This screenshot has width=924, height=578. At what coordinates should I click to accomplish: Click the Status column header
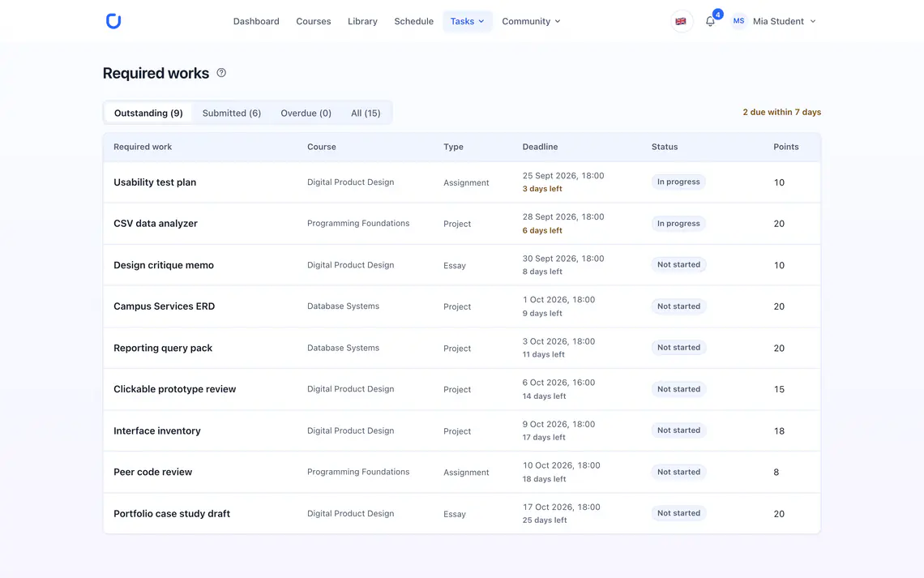click(x=665, y=147)
